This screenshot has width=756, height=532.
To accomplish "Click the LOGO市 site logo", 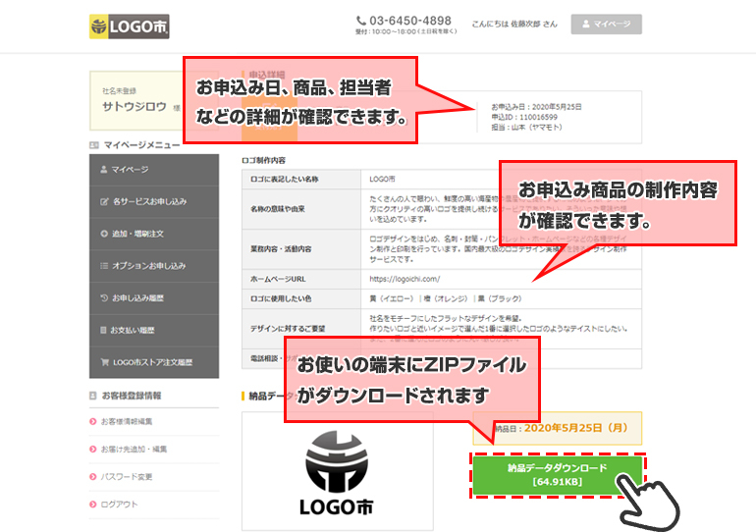I will 130,27.
